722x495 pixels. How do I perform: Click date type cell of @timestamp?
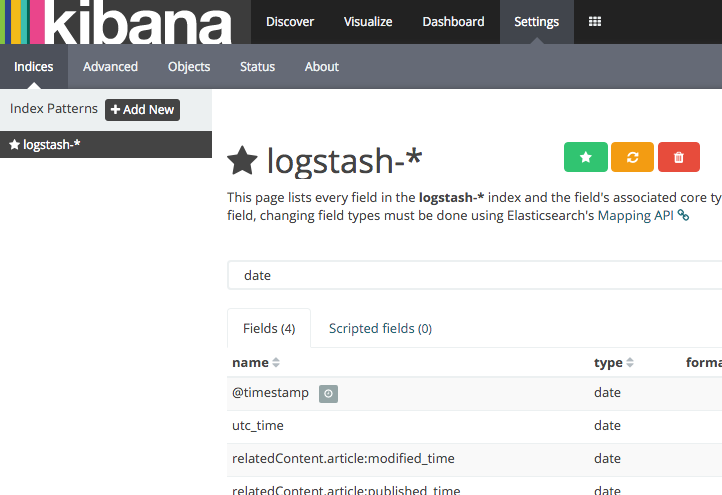[607, 393]
